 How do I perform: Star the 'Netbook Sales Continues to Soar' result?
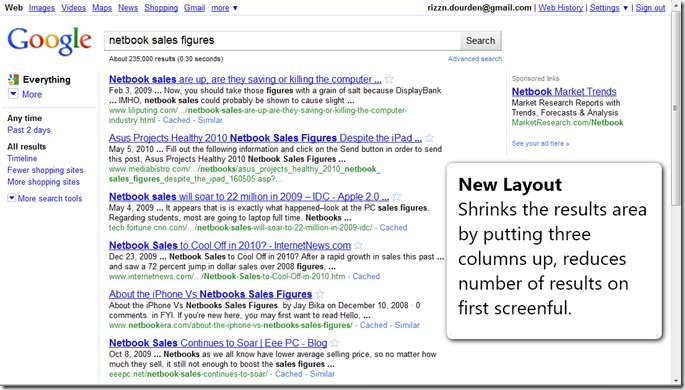pyautogui.click(x=335, y=343)
